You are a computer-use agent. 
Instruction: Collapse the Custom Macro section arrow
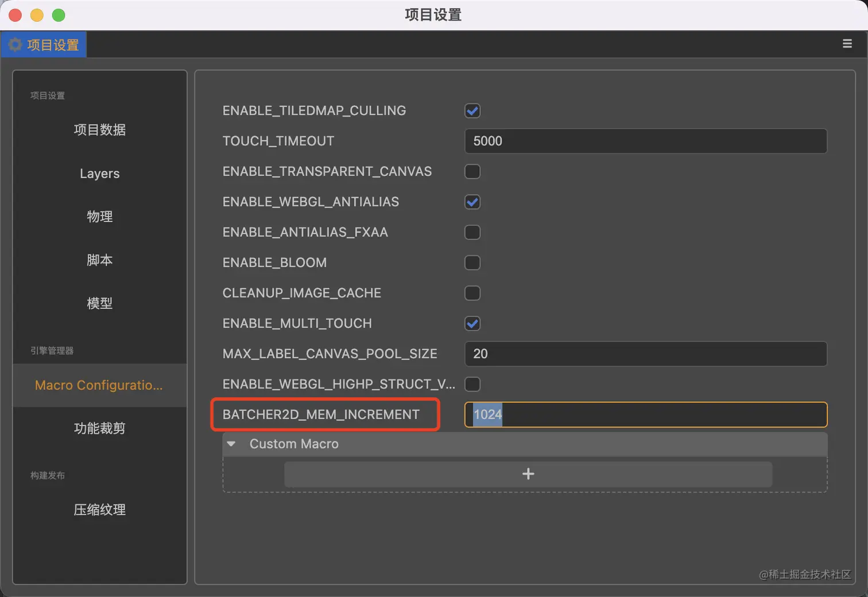tap(231, 444)
